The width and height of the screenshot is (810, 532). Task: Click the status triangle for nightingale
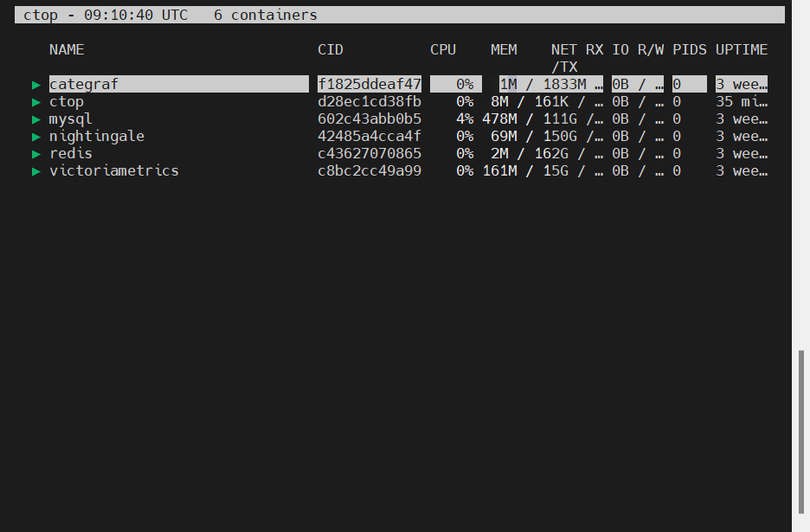coord(36,137)
